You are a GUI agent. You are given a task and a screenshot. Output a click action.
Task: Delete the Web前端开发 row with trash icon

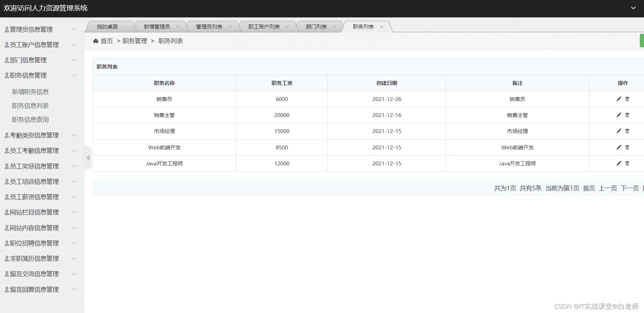(627, 147)
